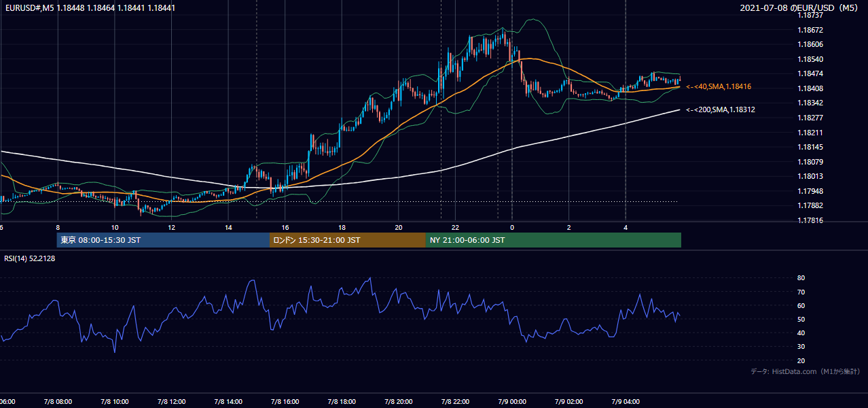Click the hour label 18 under price chart
Viewport: 868px width, 408px height.
coord(342,227)
